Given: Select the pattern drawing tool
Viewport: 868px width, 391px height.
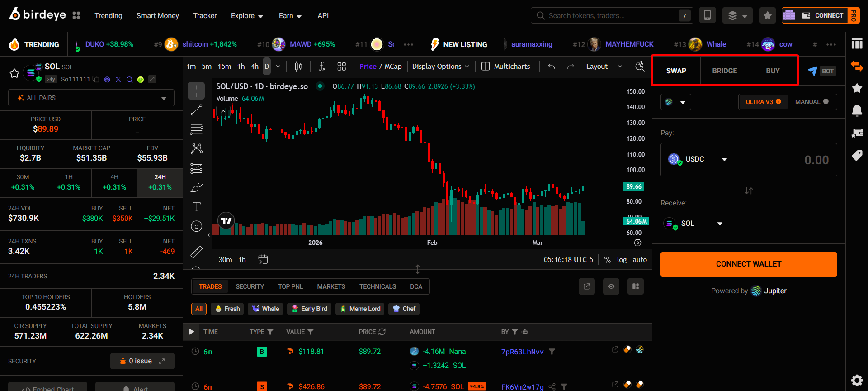Looking at the screenshot, I should (x=197, y=149).
